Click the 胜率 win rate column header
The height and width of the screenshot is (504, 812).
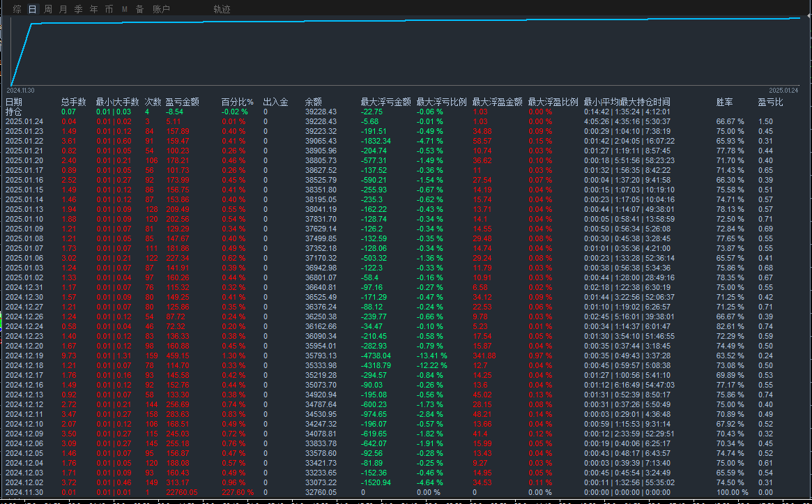[724, 102]
